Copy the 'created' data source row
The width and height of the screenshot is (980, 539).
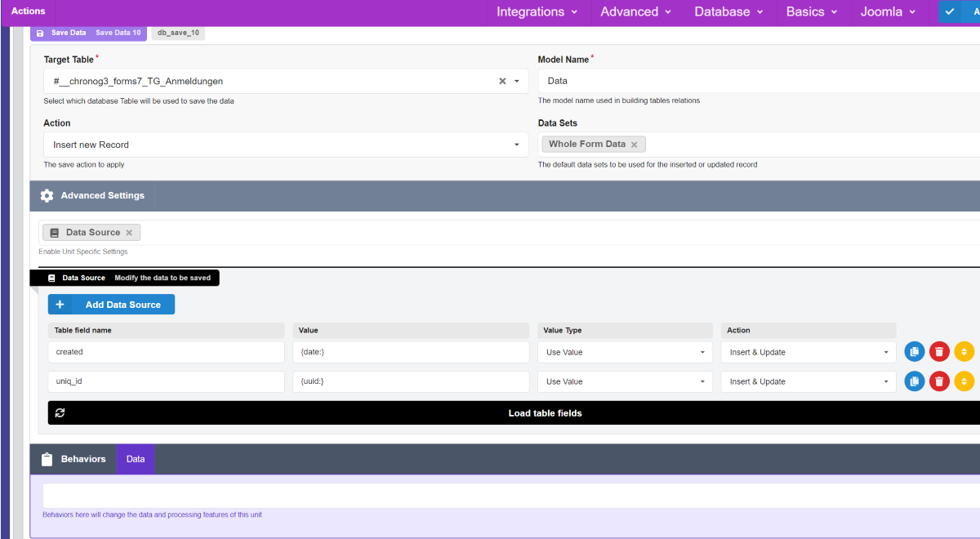[x=915, y=352]
